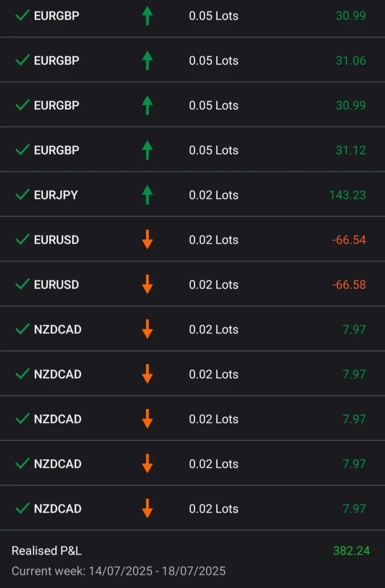Screen dimensions: 385x588
Task: Click the green up arrow on the EURJPY row
Action: click(x=147, y=195)
